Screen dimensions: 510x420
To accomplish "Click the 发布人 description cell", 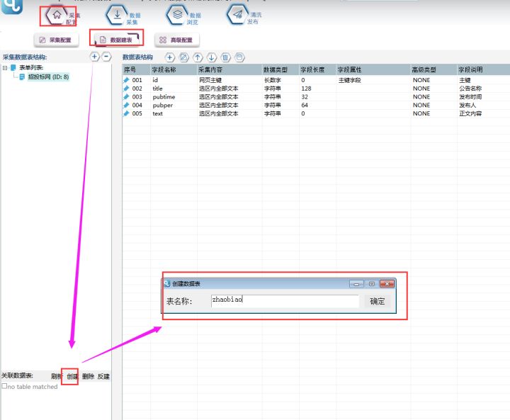I will [467, 105].
